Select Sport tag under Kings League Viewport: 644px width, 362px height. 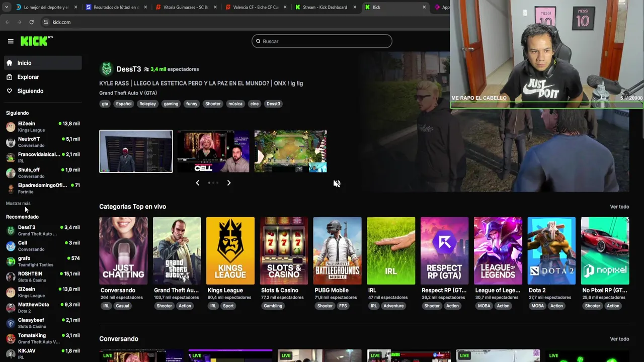pos(228,306)
